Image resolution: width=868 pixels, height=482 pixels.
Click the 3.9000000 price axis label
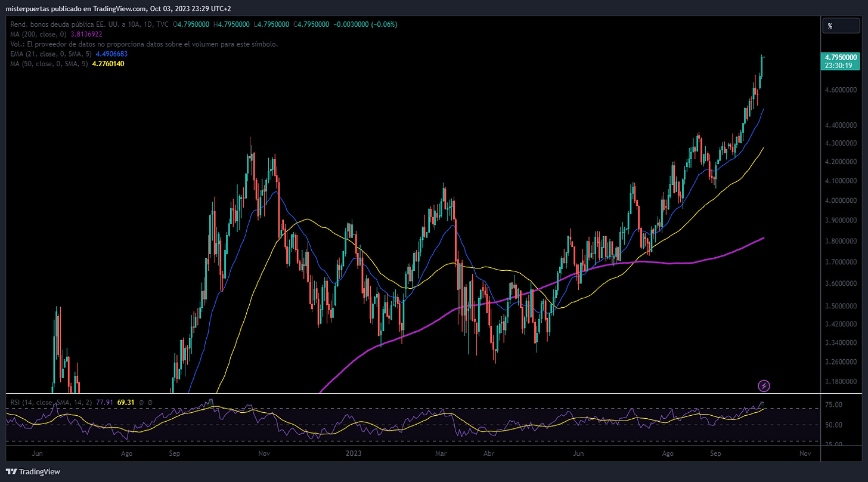[841, 221]
